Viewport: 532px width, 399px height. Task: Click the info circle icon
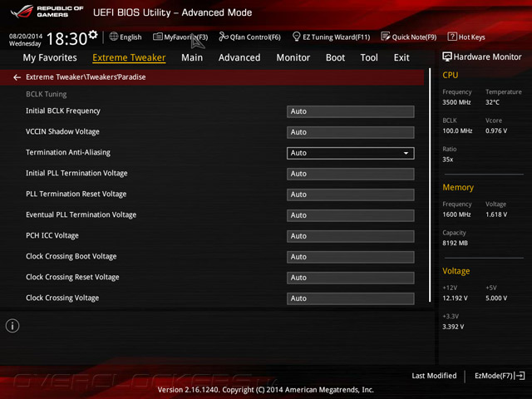pos(12,326)
